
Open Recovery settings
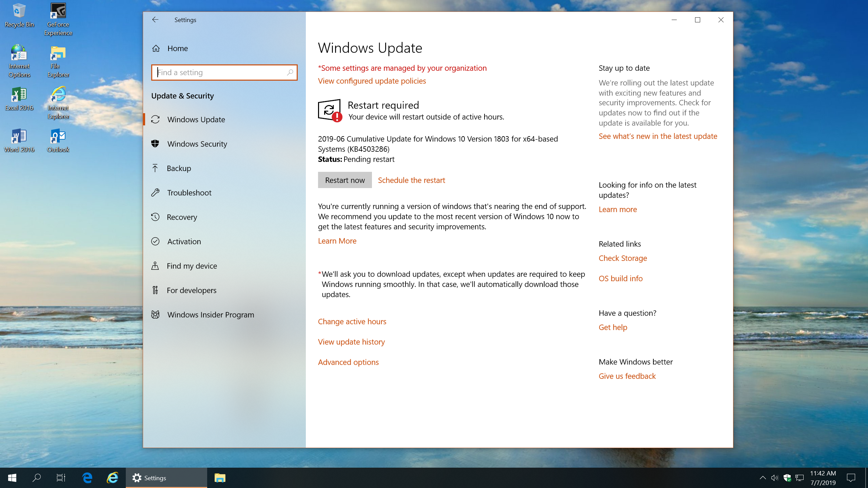224,217
